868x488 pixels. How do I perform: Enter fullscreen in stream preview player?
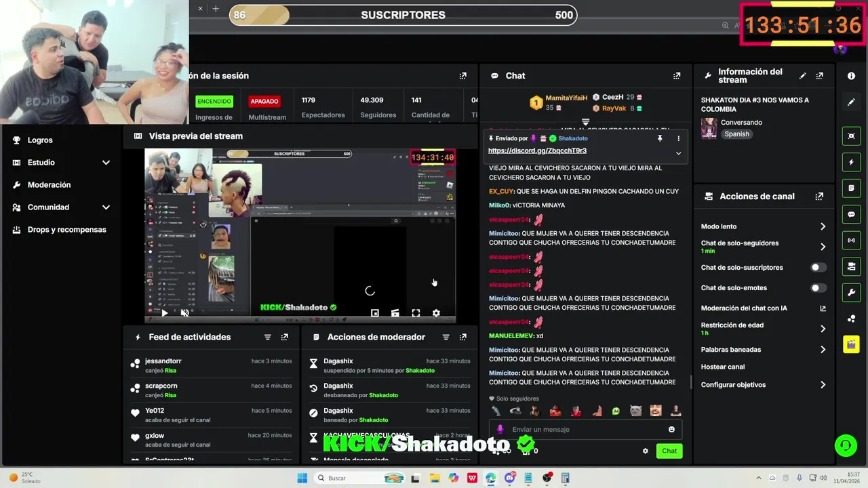coord(416,312)
